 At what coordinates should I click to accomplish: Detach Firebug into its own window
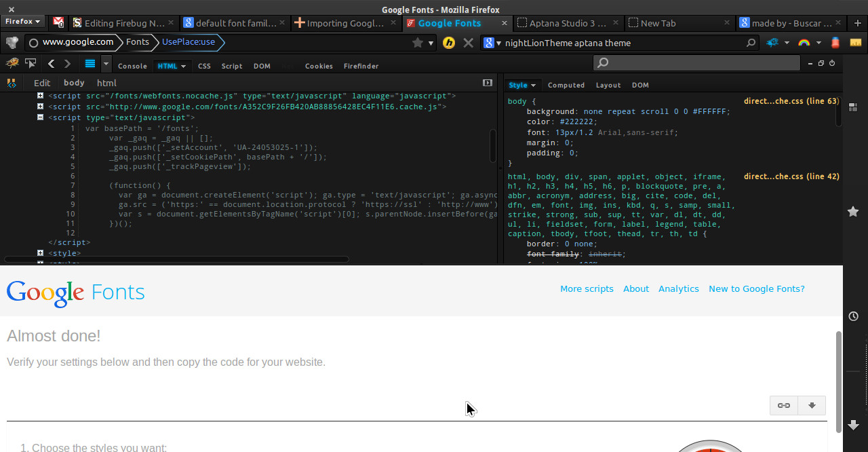(x=821, y=64)
